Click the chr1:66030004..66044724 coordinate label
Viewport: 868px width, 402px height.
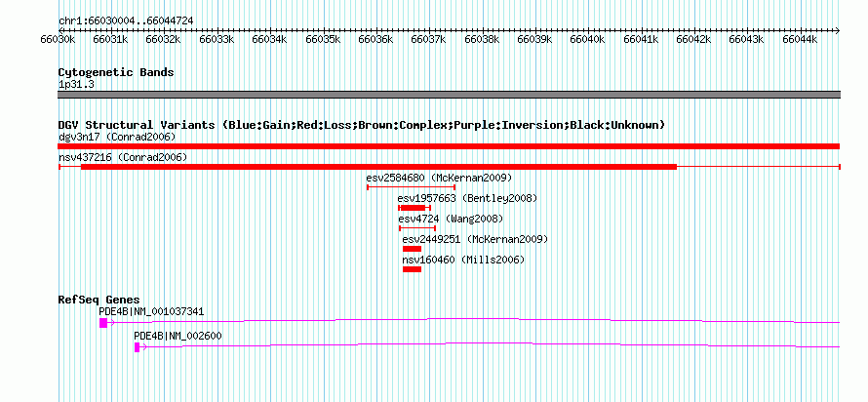[126, 20]
